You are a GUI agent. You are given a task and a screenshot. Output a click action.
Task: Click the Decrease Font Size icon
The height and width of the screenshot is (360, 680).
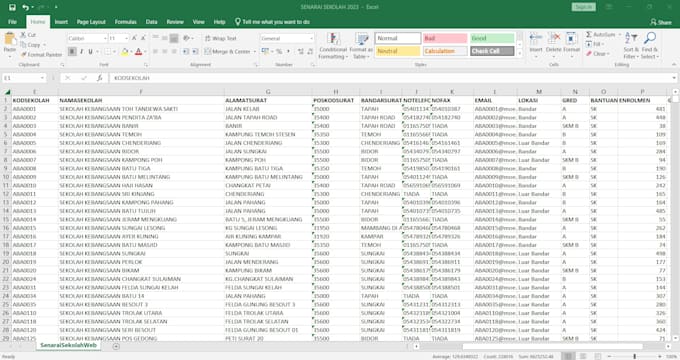(144, 38)
